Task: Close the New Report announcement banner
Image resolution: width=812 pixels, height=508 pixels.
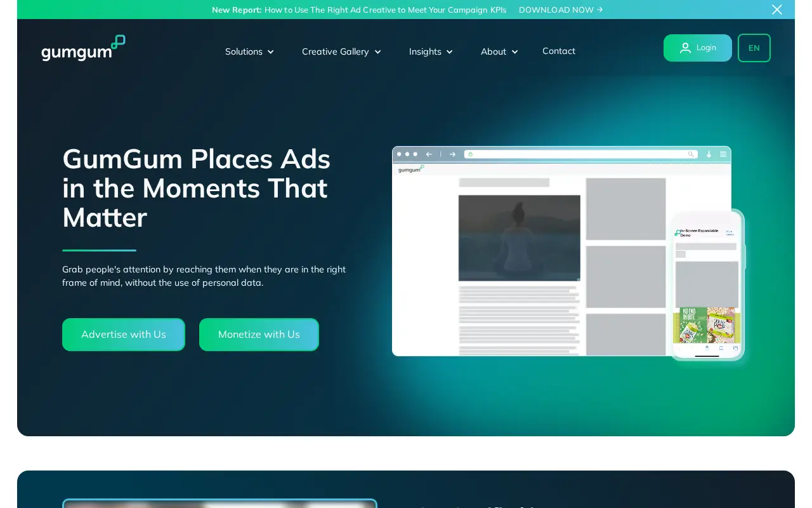Action: [776, 10]
